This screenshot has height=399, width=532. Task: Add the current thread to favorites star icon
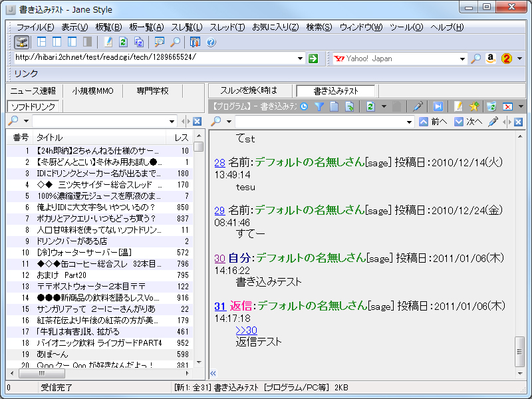coord(475,106)
